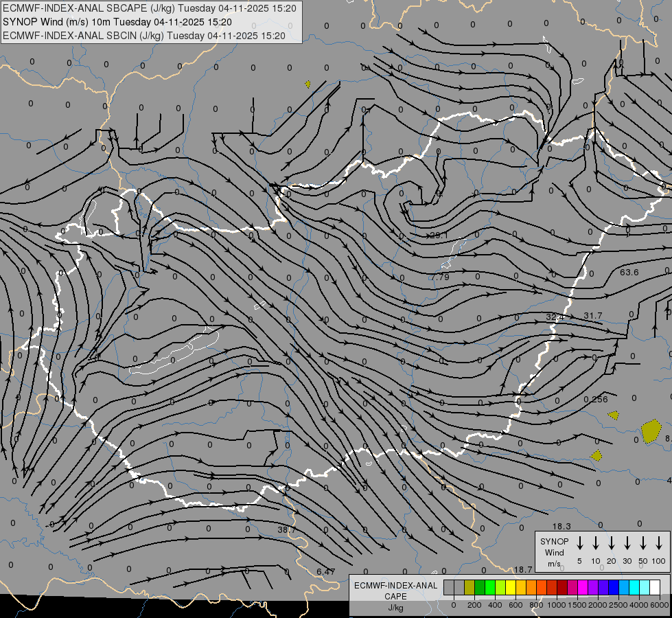
Task: Pick the white swatch at the legend end
Action: (x=655, y=587)
